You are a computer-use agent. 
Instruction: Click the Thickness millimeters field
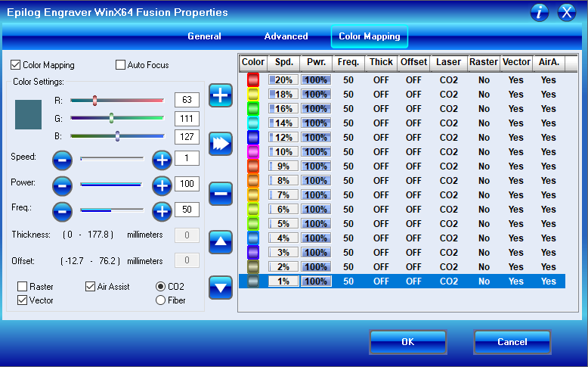point(187,235)
